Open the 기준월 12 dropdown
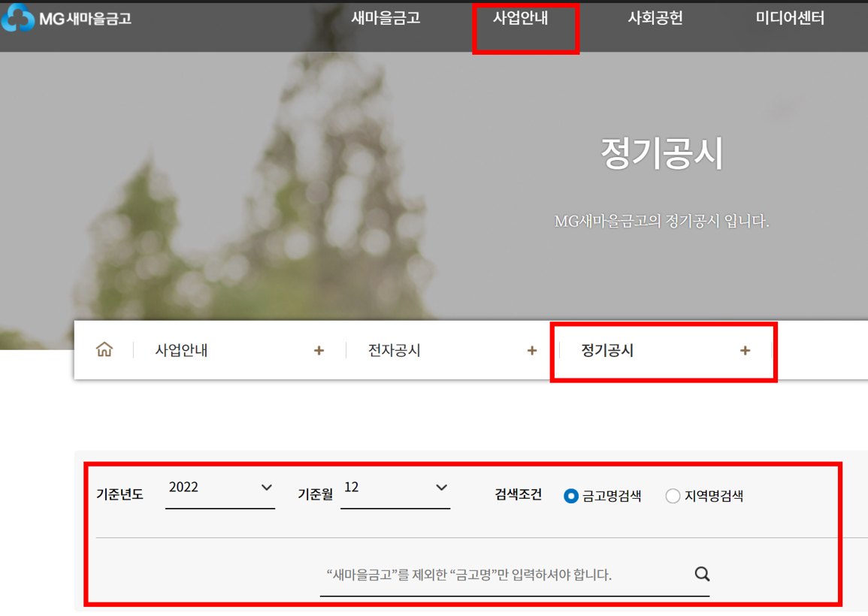The width and height of the screenshot is (868, 616). point(395,489)
